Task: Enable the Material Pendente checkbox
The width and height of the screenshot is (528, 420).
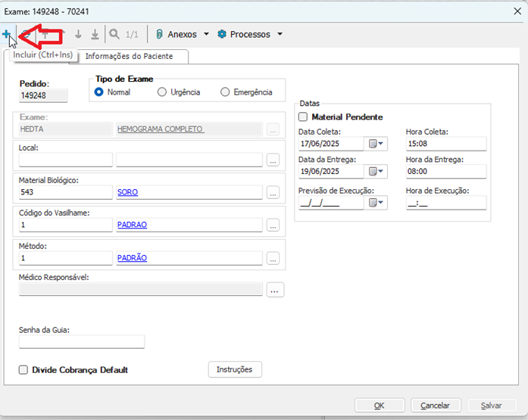Action: click(x=304, y=117)
